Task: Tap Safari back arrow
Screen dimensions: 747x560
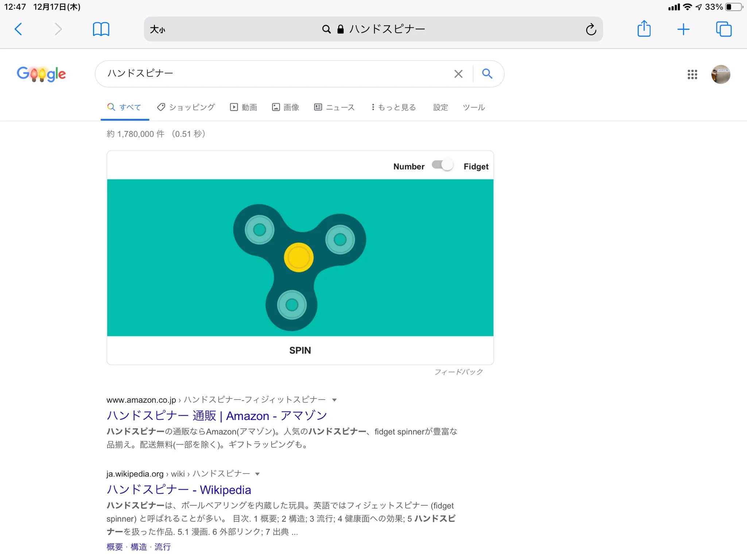Action: [18, 29]
